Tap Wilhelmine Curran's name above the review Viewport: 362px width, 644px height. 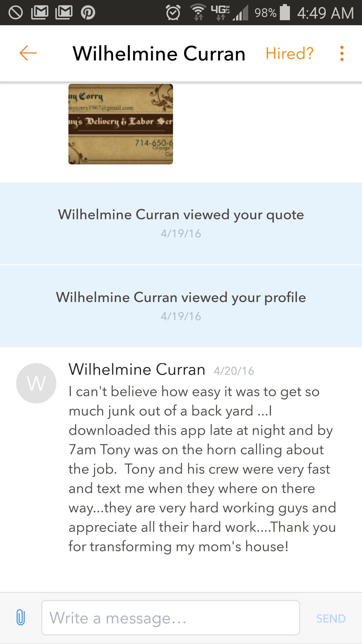137,369
